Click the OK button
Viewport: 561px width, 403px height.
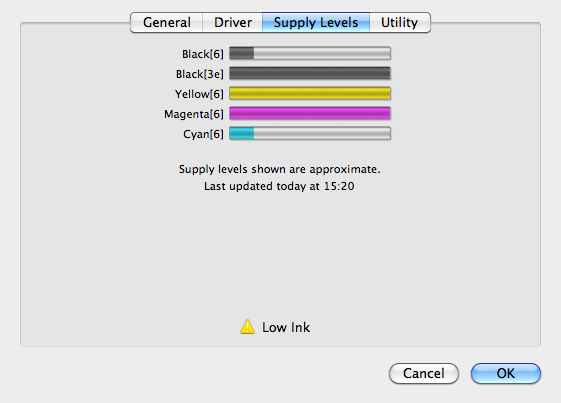[506, 373]
